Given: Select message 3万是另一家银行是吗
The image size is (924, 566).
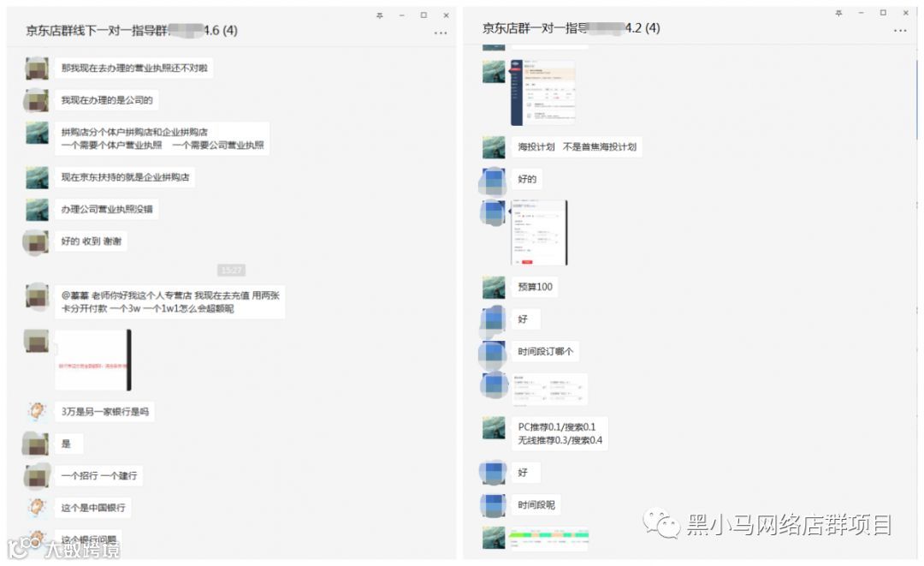Looking at the screenshot, I should pyautogui.click(x=105, y=412).
